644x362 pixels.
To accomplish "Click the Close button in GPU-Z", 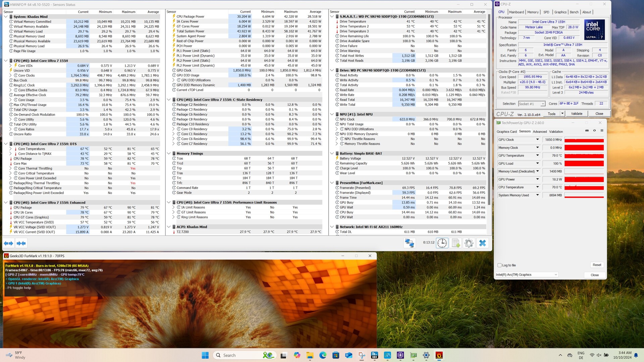I will [x=594, y=275].
